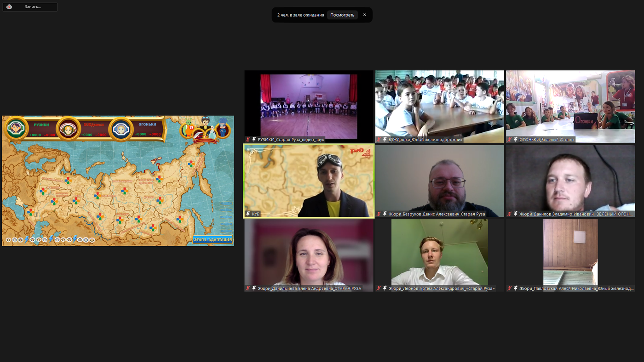Click the far-east map marker on Chukotka

[191, 164]
